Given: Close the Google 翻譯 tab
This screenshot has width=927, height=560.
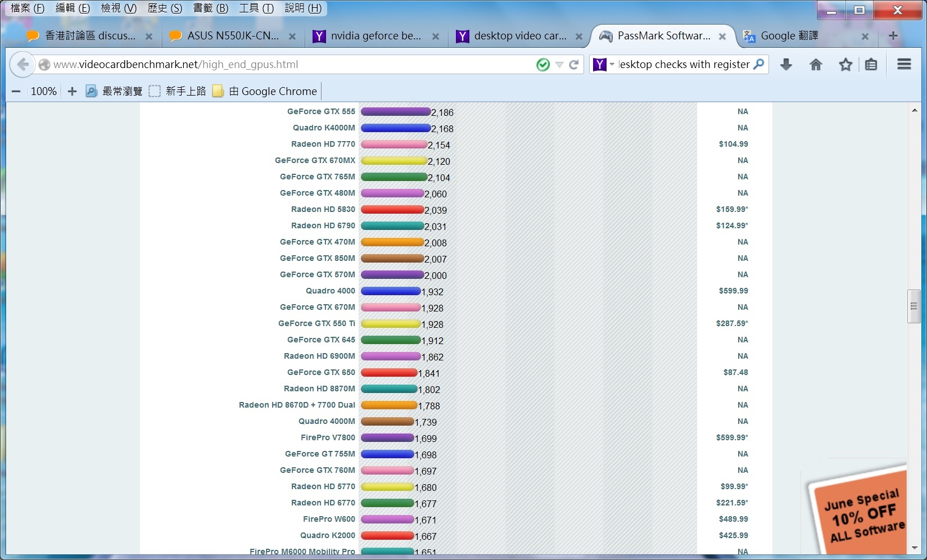Looking at the screenshot, I should tap(865, 37).
